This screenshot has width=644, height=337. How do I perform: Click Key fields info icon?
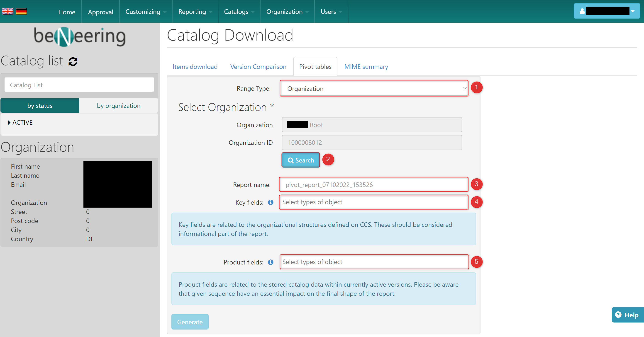(x=271, y=202)
